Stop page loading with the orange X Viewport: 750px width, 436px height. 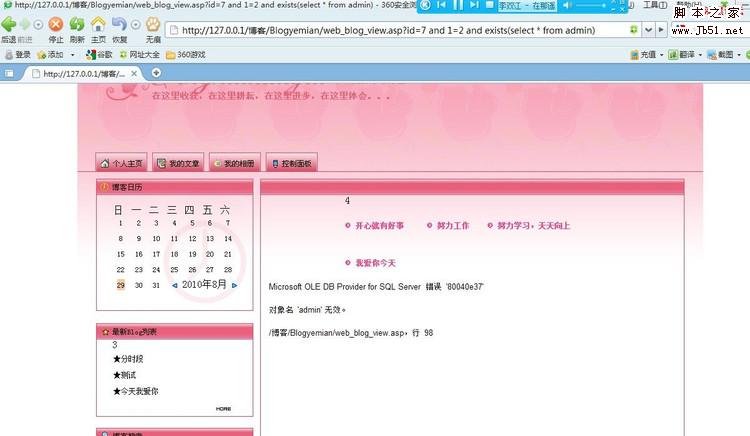click(56, 24)
